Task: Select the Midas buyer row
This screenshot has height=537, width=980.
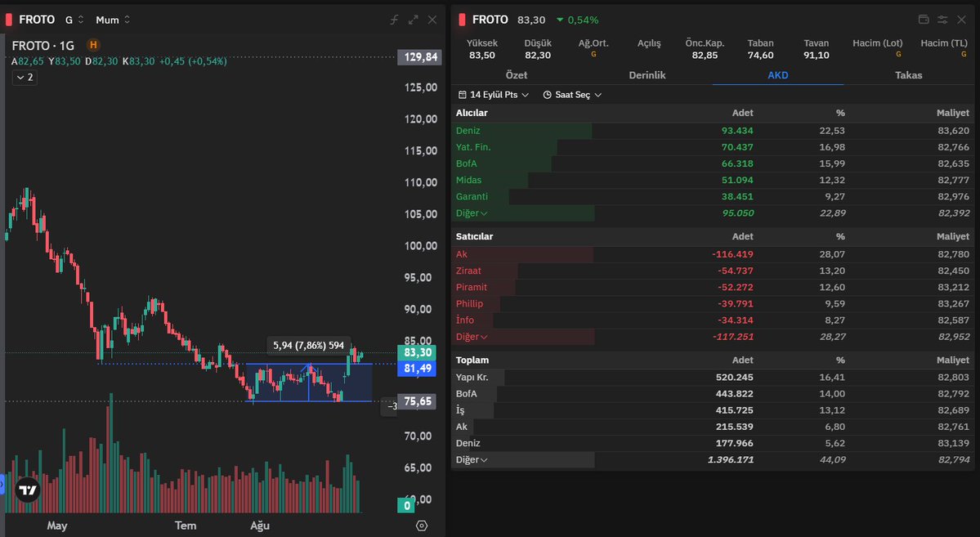Action: point(713,180)
